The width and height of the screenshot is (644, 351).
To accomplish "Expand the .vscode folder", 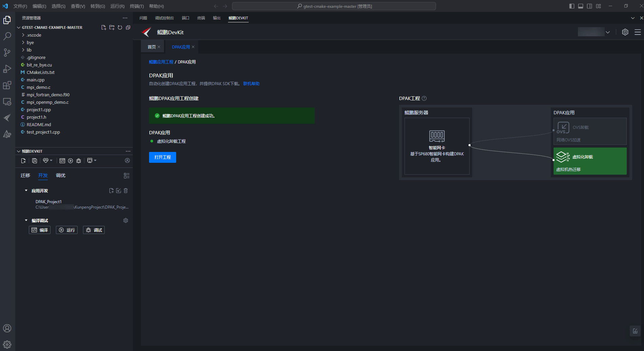I will coord(74,35).
